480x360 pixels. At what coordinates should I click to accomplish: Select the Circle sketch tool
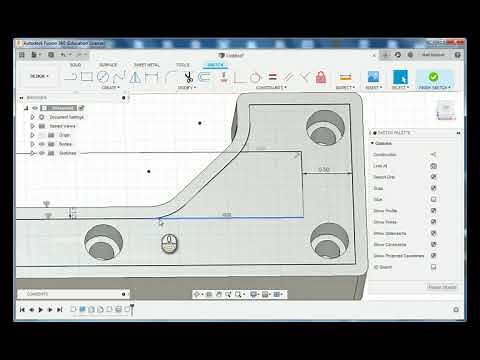click(103, 77)
